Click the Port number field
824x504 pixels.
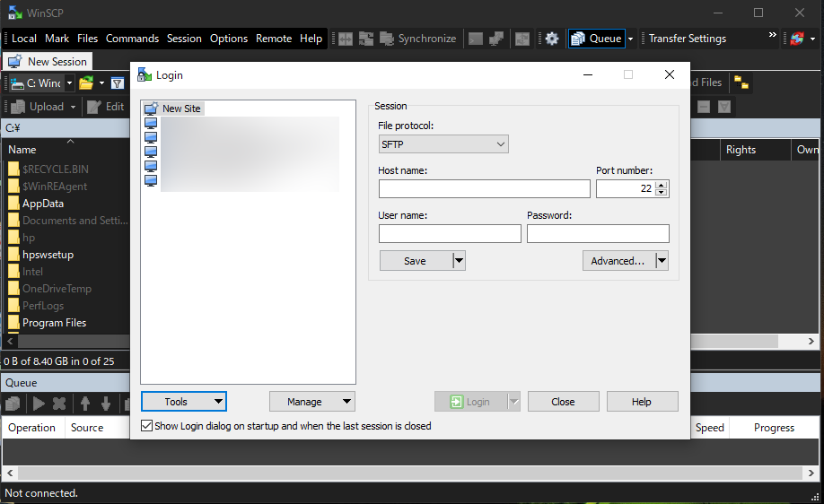626,189
